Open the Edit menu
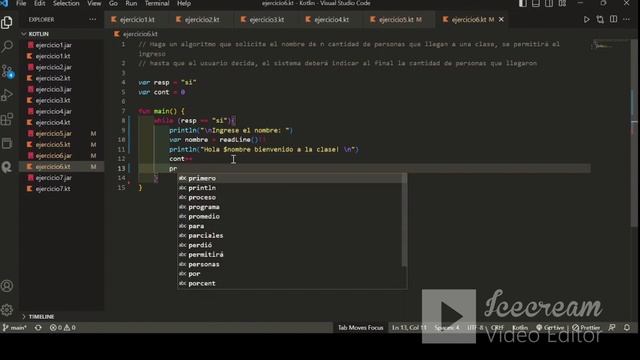 pyautogui.click(x=40, y=3)
